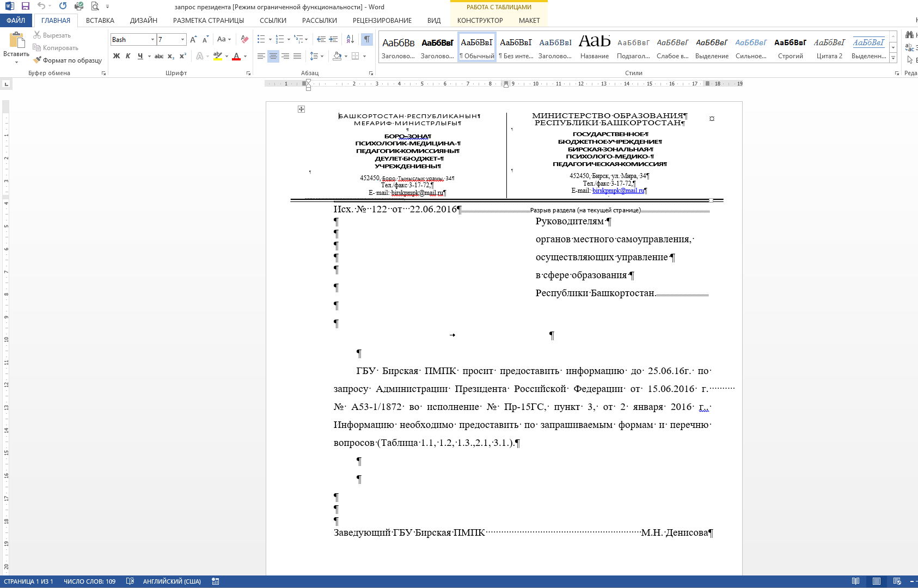
Task: Toggle bold formatting (Ж)
Action: coord(117,56)
